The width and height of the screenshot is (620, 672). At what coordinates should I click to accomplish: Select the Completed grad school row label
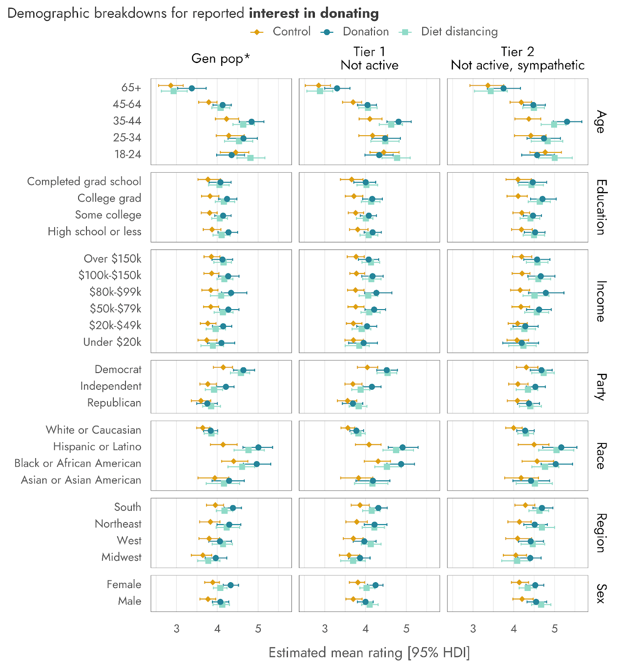(84, 181)
